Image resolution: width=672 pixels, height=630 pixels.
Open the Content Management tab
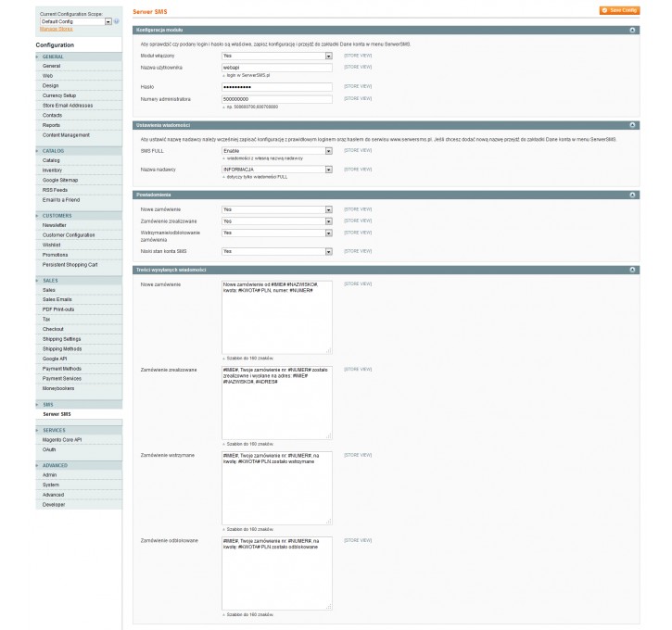pos(79,135)
